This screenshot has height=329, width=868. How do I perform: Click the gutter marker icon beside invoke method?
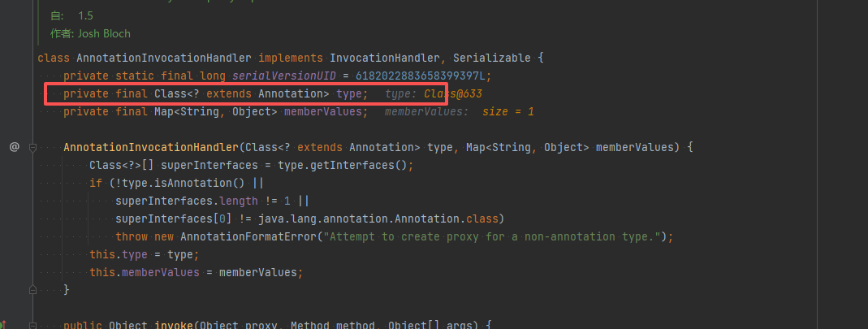pyautogui.click(x=2, y=325)
